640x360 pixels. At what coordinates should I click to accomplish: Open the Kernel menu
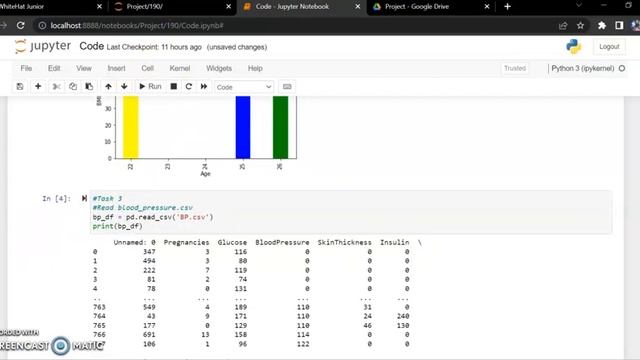tap(180, 68)
